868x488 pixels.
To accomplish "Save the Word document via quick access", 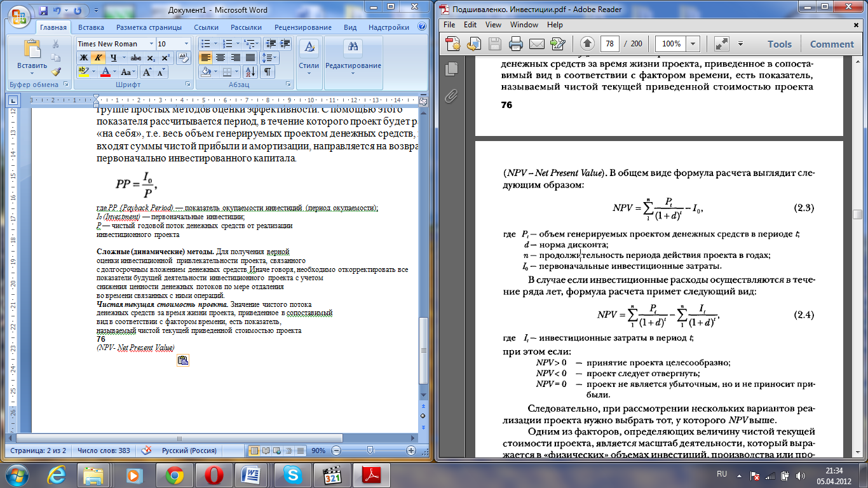I will [x=43, y=11].
